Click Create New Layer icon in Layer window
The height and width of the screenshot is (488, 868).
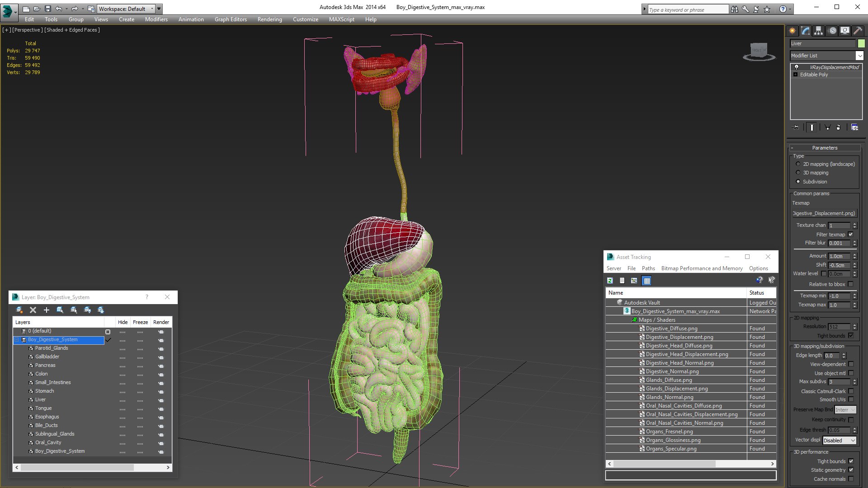[19, 310]
